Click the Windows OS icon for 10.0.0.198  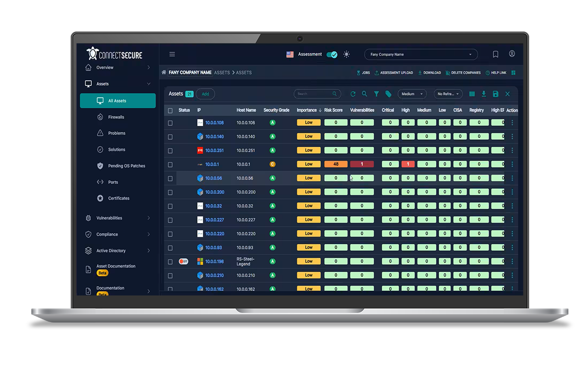200,261
